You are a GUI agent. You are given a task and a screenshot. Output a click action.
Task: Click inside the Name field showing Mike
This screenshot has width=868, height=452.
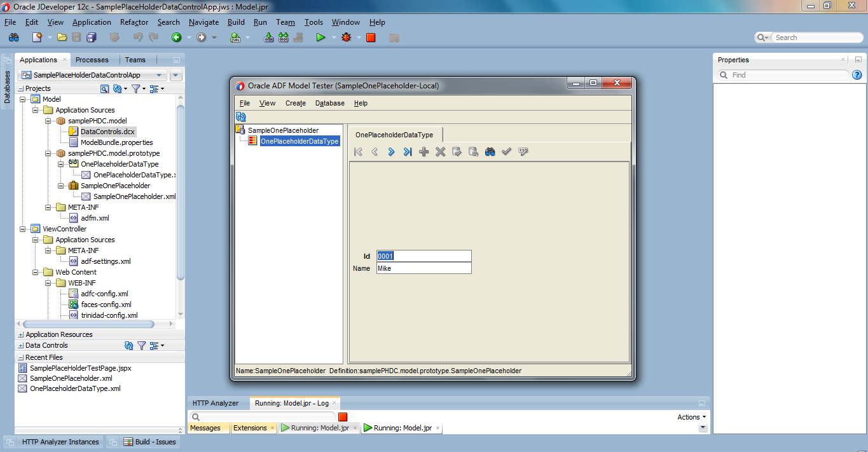pos(424,268)
